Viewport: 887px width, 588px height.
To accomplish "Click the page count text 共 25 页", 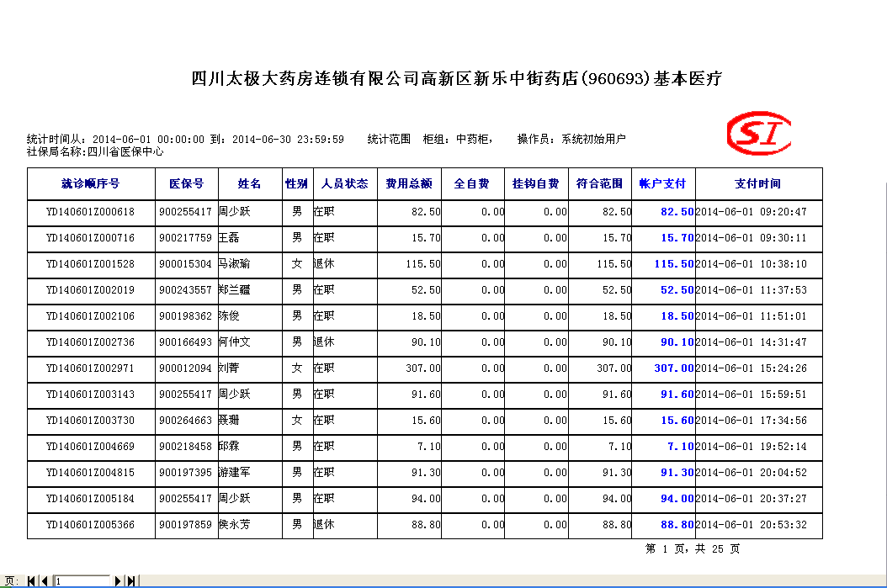I will pyautogui.click(x=717, y=549).
